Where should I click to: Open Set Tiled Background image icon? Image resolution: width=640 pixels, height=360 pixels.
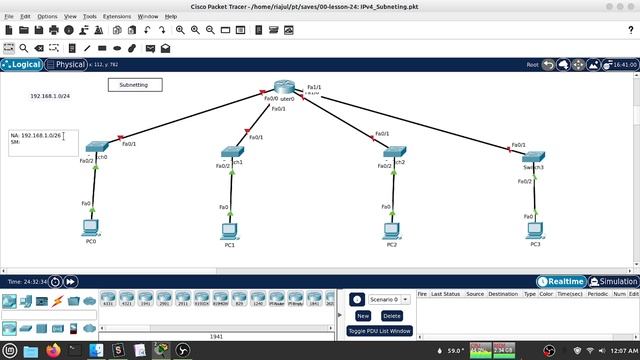click(x=593, y=64)
